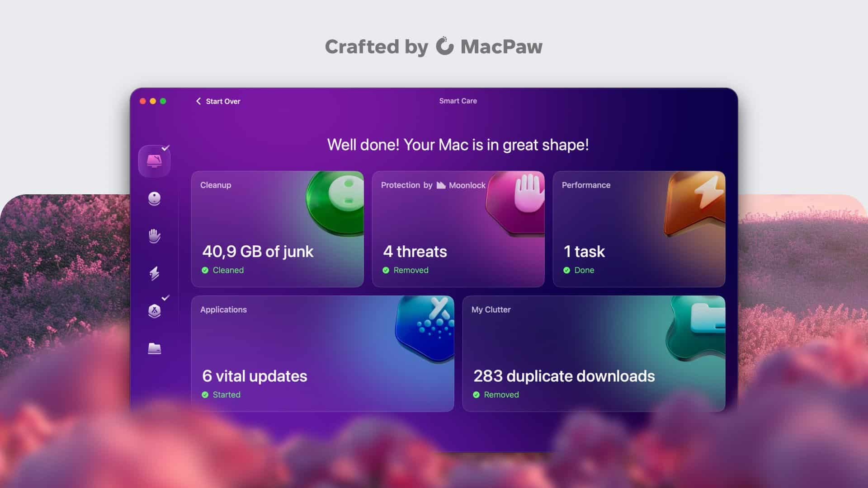Click the Removed status under 4 threats
Image resolution: width=868 pixels, height=488 pixels.
tap(411, 270)
